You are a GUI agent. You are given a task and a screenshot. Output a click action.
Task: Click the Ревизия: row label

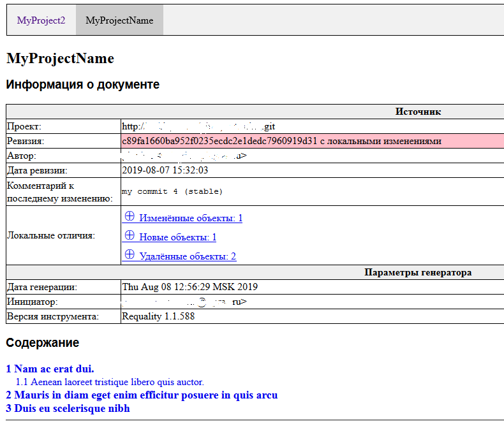26,141
